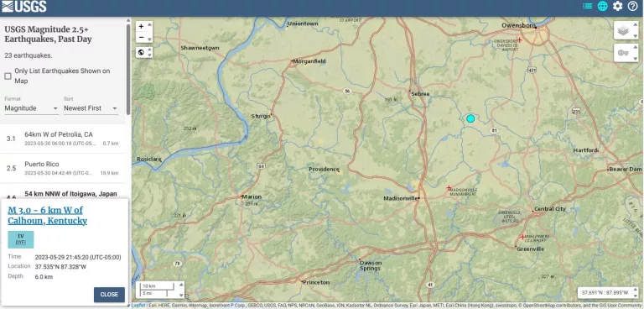Click the Muhlenberg Co Airport marker near Greenville

pos(522,237)
